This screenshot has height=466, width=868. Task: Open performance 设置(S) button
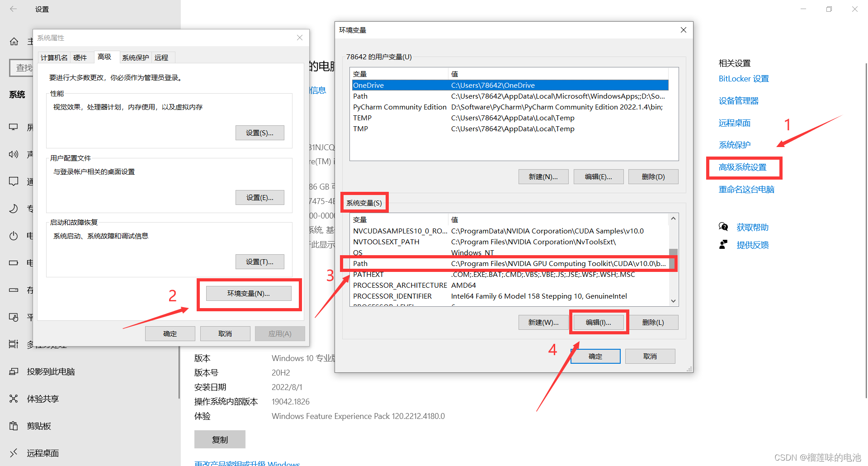260,133
